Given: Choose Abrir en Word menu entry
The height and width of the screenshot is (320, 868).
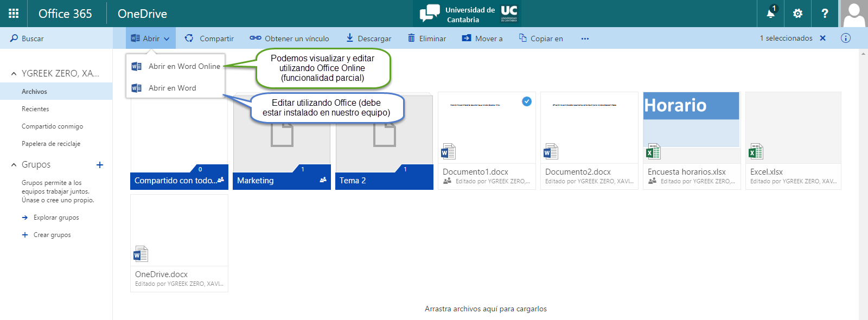Looking at the screenshot, I should point(175,88).
